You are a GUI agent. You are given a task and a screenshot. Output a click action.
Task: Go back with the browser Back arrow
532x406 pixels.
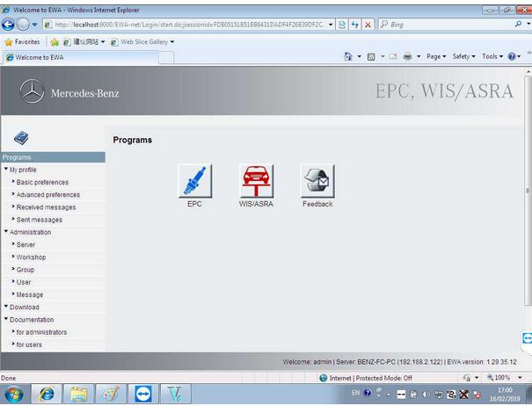8,25
